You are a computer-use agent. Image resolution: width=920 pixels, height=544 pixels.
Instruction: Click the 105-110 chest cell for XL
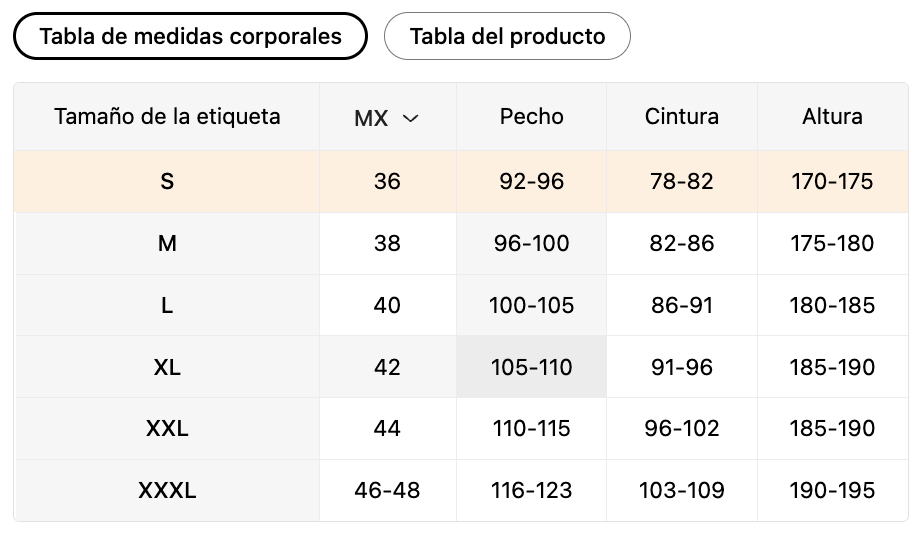(x=531, y=368)
